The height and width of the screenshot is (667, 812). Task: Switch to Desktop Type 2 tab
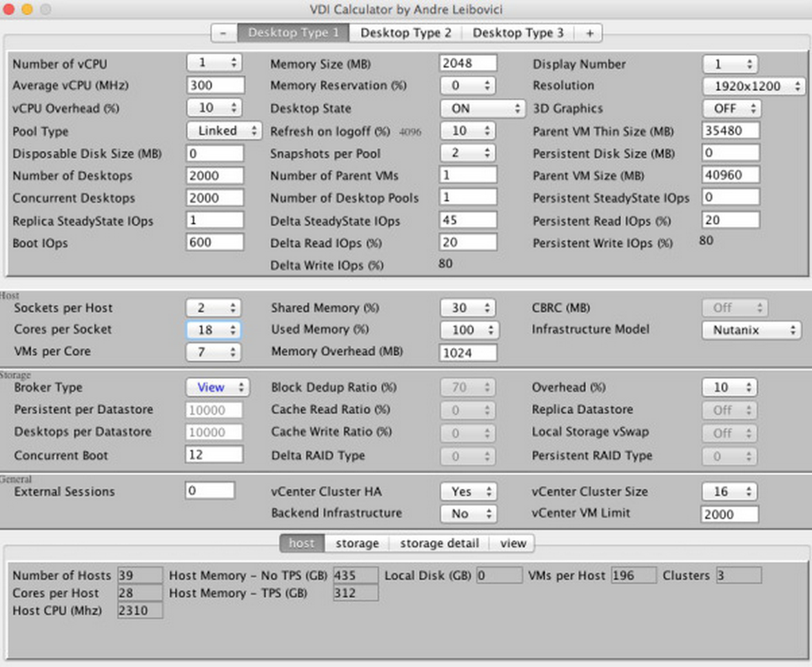pyautogui.click(x=405, y=33)
